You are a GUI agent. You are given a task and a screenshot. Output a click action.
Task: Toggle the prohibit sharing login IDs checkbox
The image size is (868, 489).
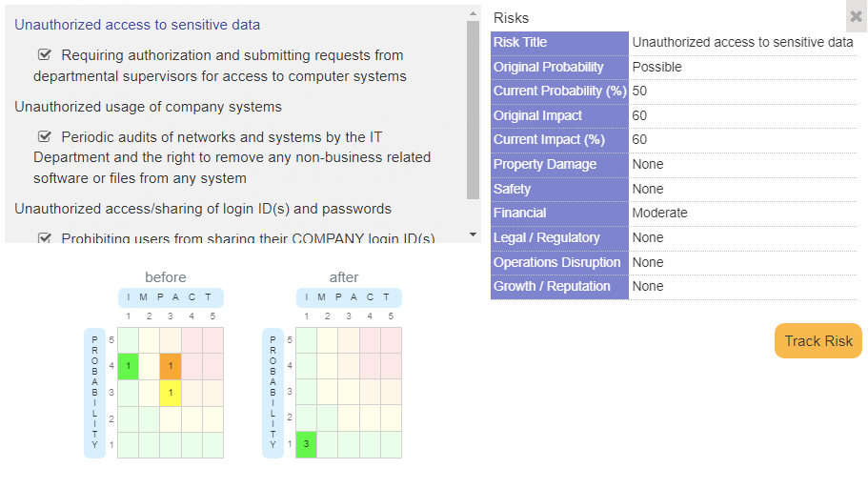[x=45, y=238]
